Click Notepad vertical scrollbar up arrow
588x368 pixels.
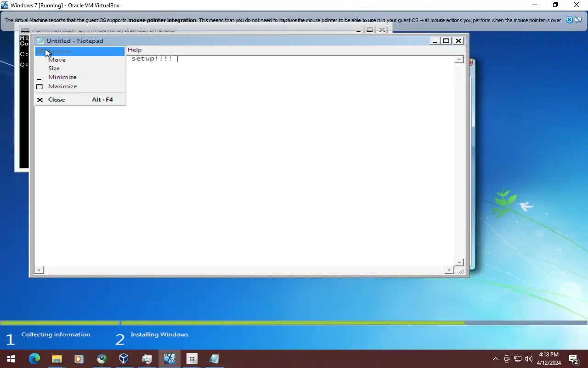(458, 59)
